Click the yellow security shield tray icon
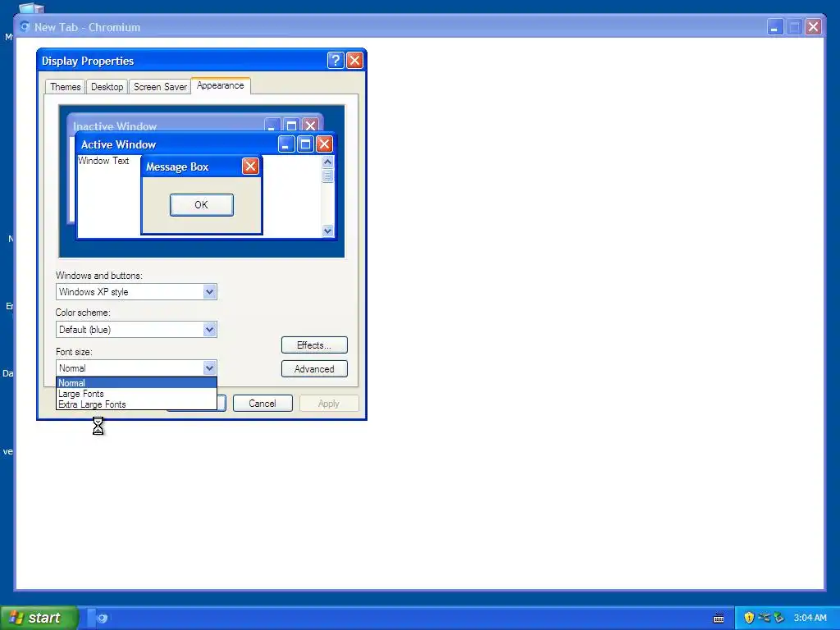The height and width of the screenshot is (630, 840). coord(749,618)
